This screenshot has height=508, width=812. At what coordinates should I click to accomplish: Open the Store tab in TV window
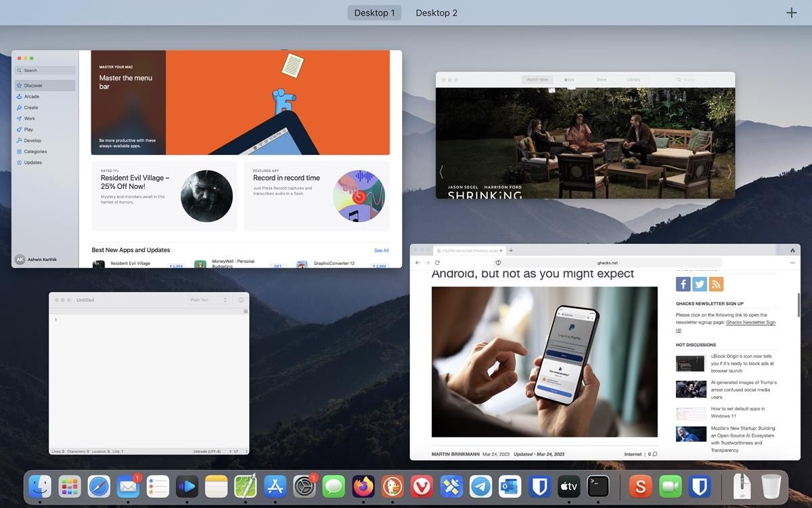(x=601, y=80)
